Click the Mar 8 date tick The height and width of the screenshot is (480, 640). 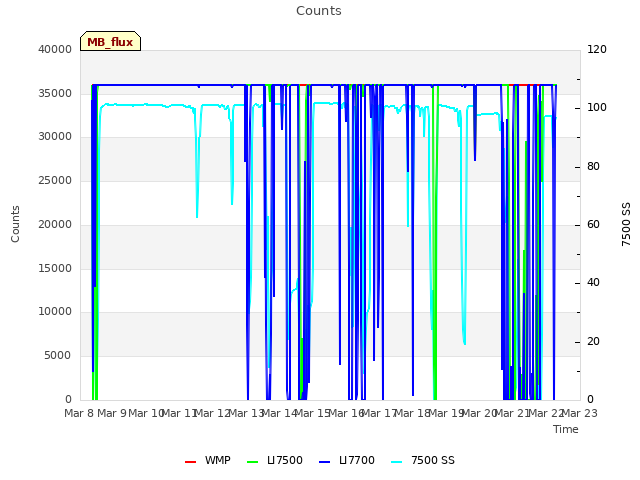(80, 413)
